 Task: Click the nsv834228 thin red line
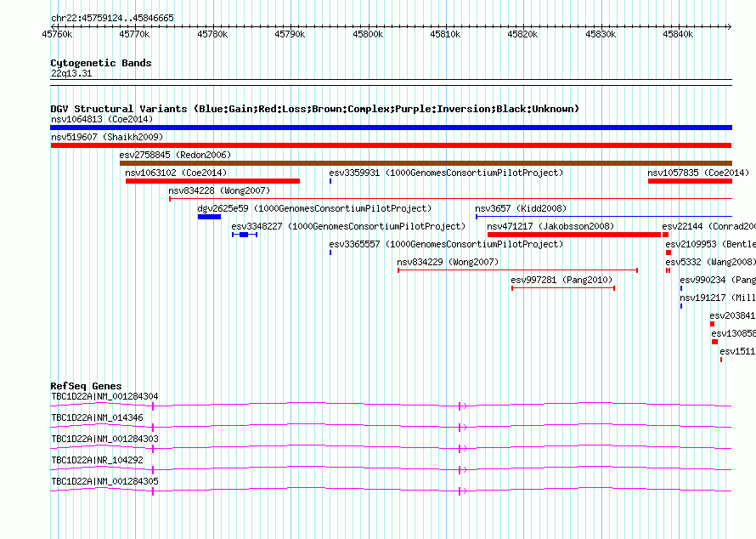click(450, 198)
